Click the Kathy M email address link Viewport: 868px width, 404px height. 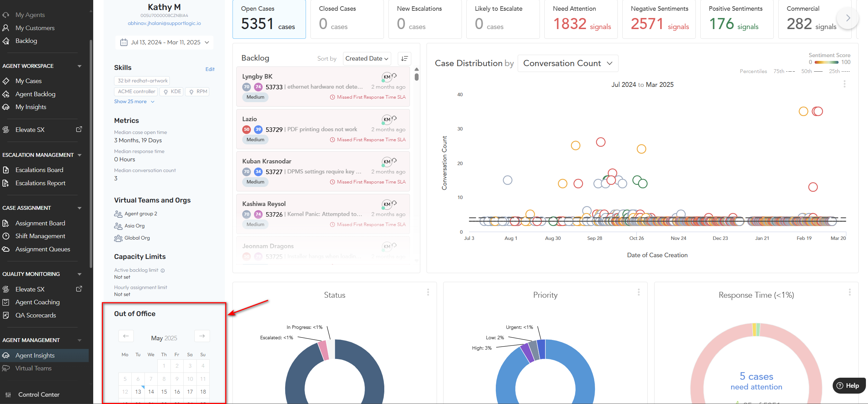point(164,23)
